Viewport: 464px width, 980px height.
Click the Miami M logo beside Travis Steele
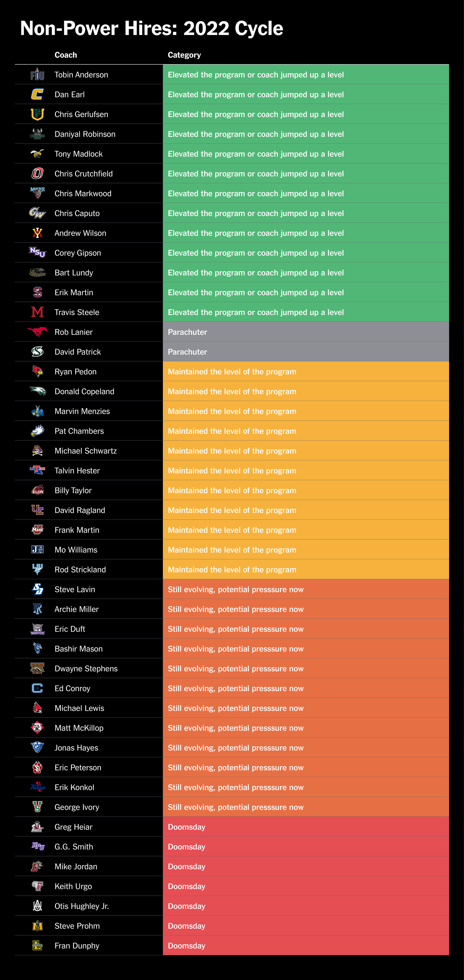[x=37, y=312]
